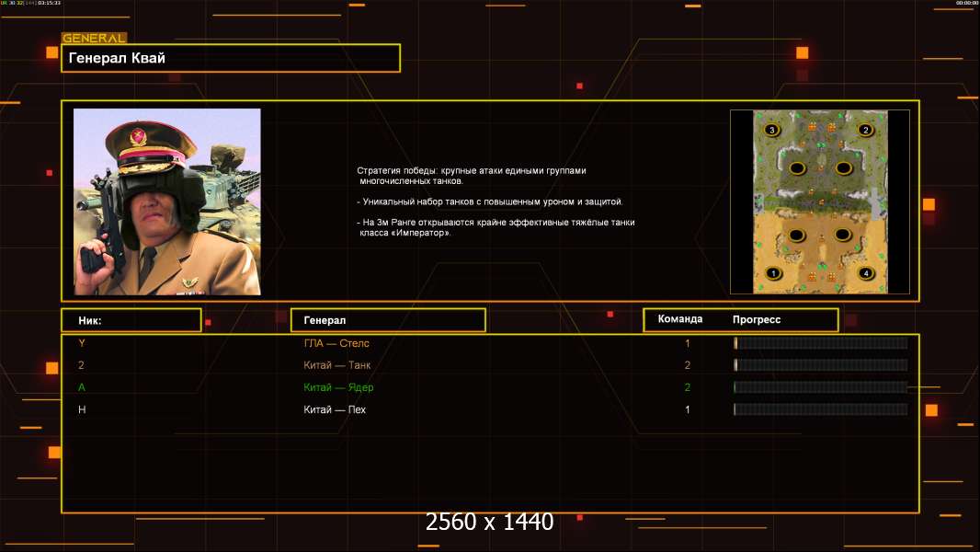This screenshot has width=980, height=552.
Task: Click the Прогресс column header
Action: [757, 319]
